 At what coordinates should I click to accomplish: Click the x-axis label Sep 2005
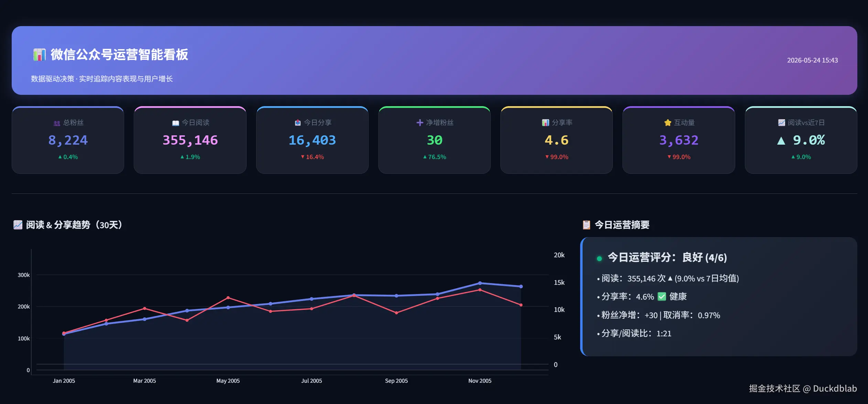pyautogui.click(x=396, y=381)
